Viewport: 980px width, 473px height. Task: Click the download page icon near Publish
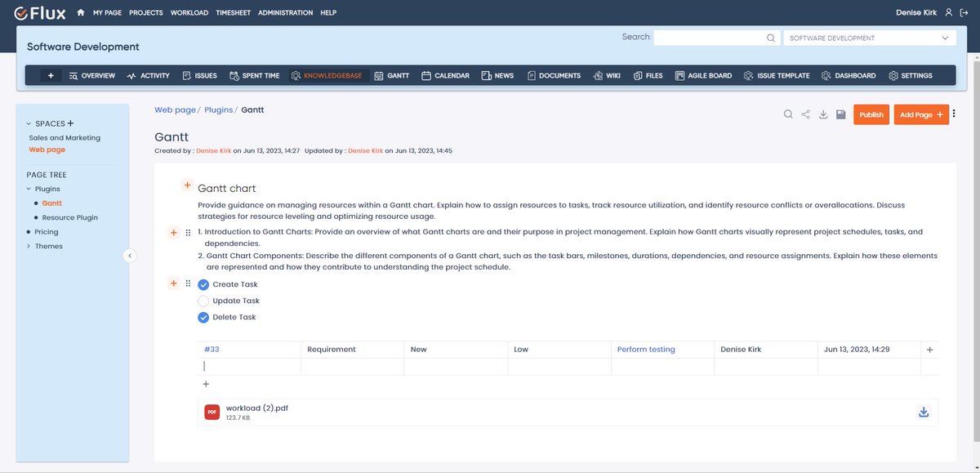coord(823,114)
